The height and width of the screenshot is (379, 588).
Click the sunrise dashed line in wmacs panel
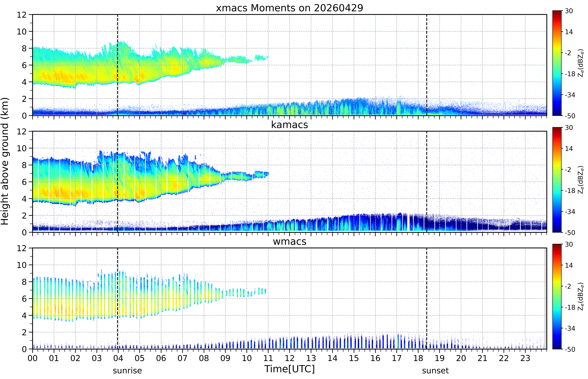(x=117, y=299)
